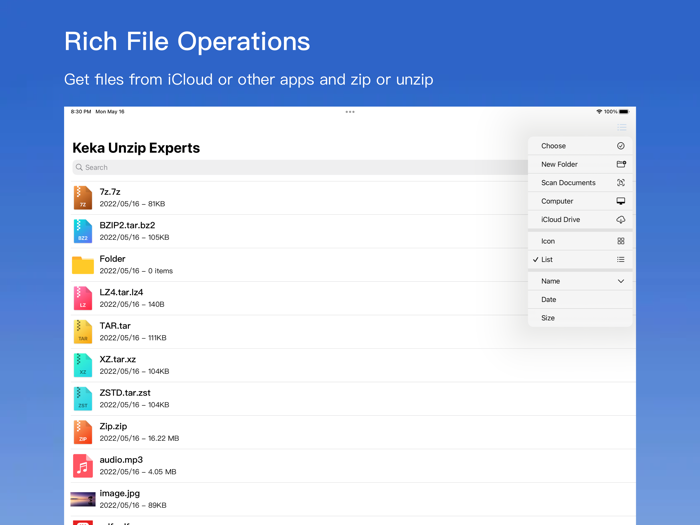Open the image.jpg thumbnail

click(83, 499)
